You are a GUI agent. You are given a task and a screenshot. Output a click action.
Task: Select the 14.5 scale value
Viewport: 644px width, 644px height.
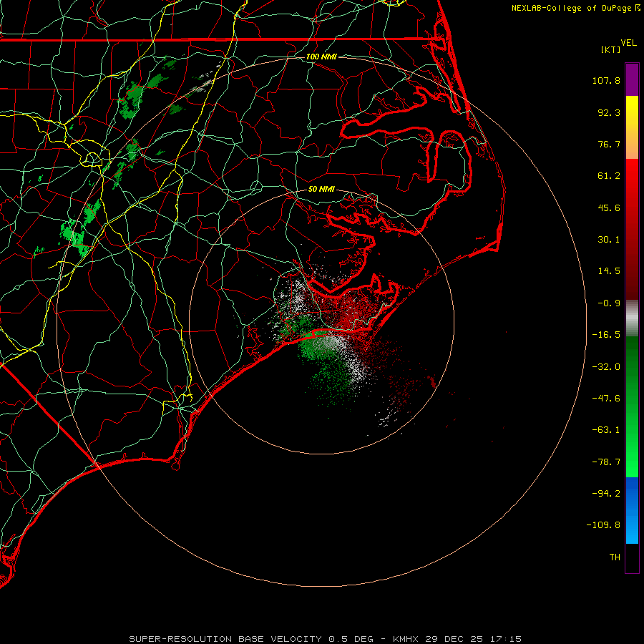609,271
